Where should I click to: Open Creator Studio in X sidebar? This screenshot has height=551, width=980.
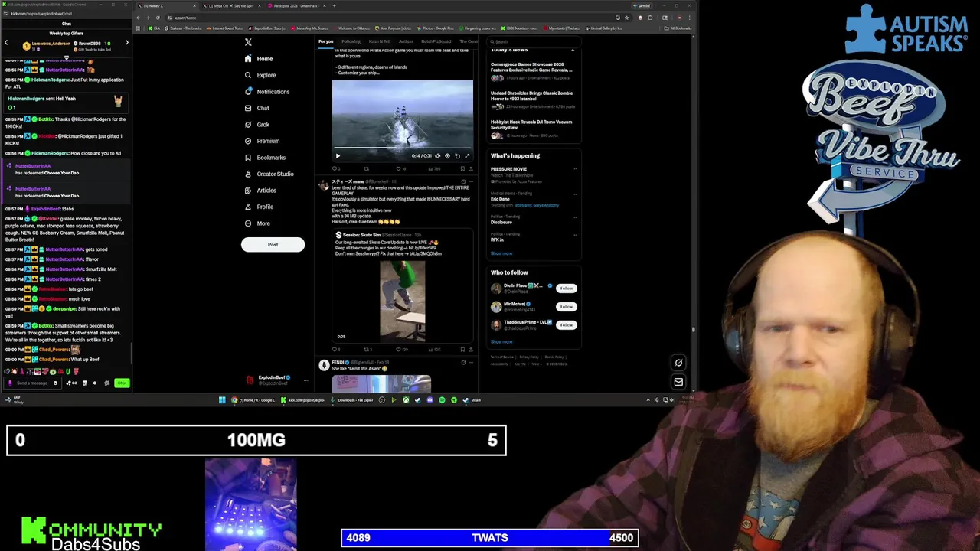coord(269,174)
